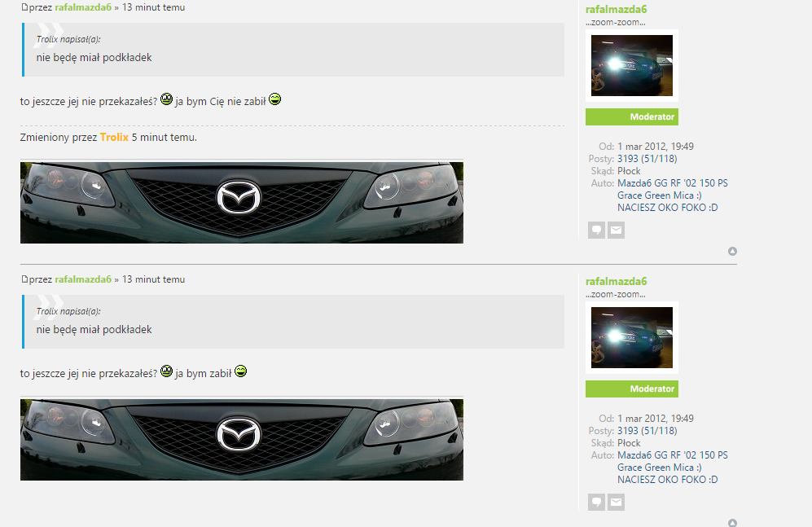Image resolution: width=812 pixels, height=527 pixels.
Task: Jump to top via first post's arrow icon
Action: pyautogui.click(x=732, y=252)
